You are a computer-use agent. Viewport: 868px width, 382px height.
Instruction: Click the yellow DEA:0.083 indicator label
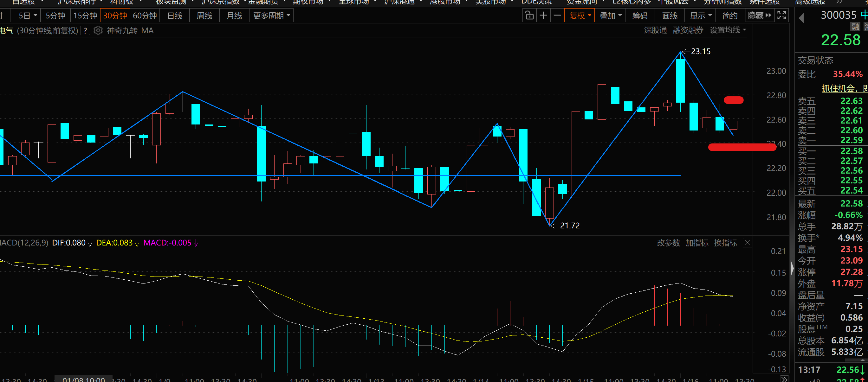(x=114, y=243)
